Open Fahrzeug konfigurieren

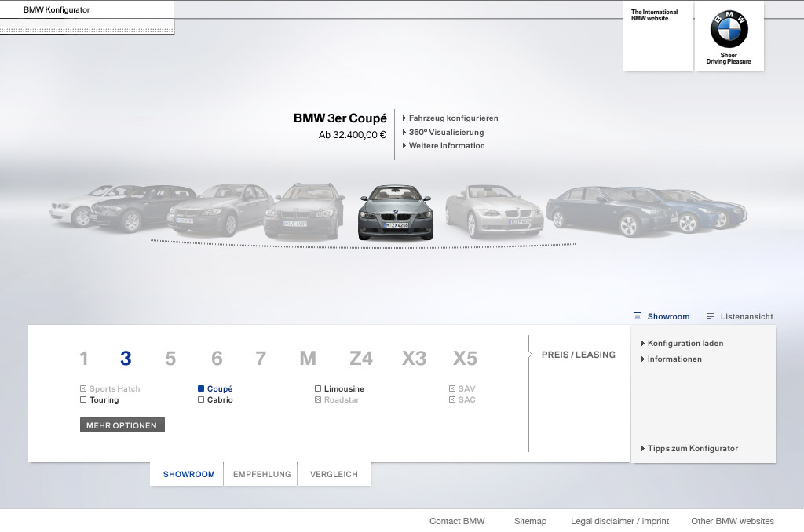[450, 118]
